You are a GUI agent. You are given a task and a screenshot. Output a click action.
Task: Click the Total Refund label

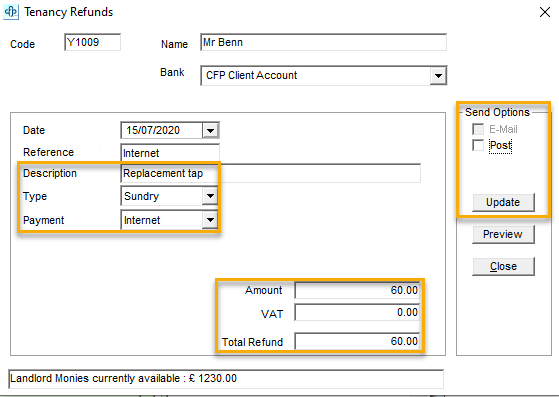[x=252, y=342]
